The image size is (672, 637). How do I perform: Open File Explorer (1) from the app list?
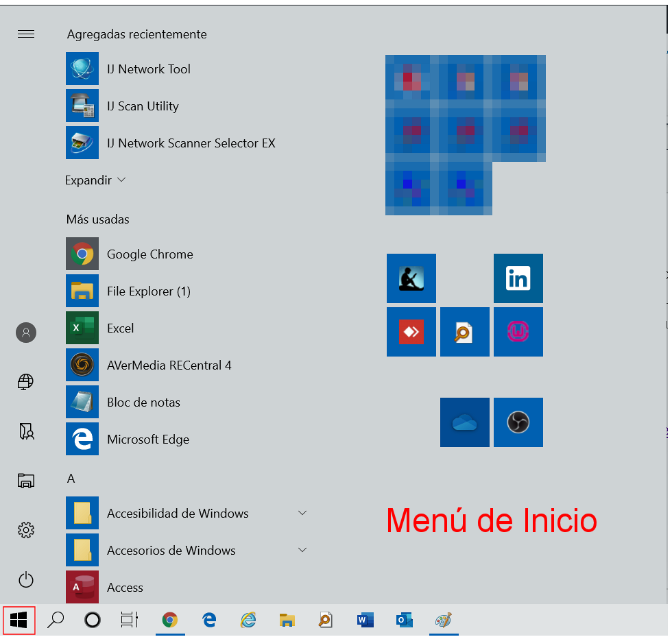(x=82, y=291)
